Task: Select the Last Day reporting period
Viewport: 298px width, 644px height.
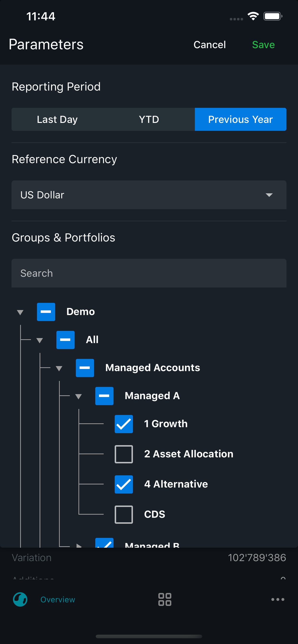Action: click(x=57, y=119)
